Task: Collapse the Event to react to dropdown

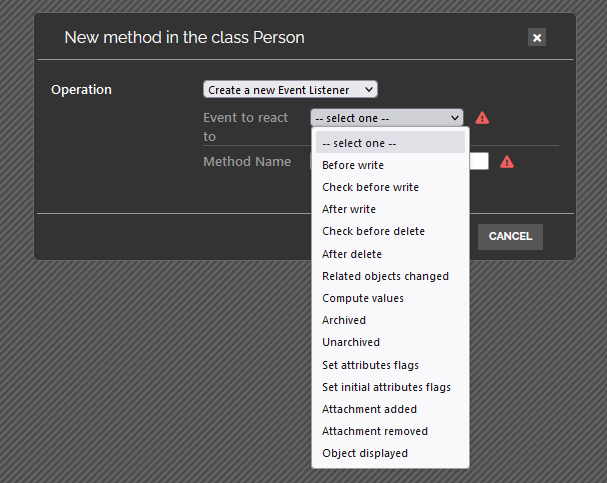Action: (x=387, y=118)
